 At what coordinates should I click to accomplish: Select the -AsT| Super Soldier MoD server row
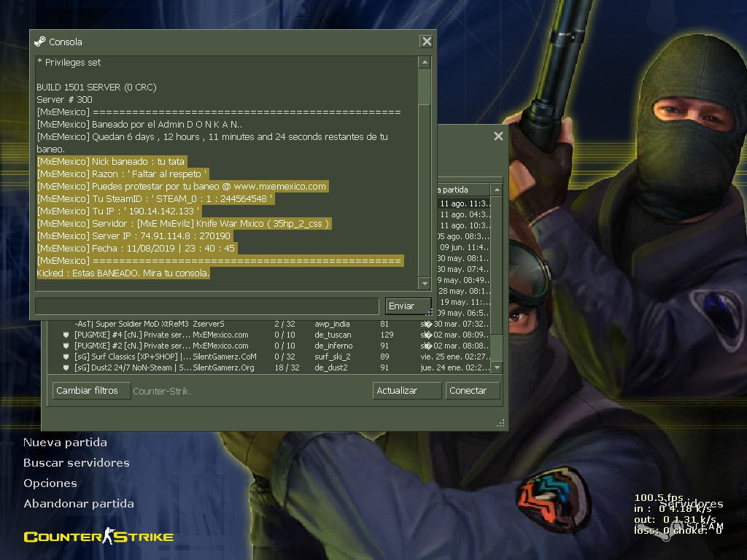coord(269,324)
